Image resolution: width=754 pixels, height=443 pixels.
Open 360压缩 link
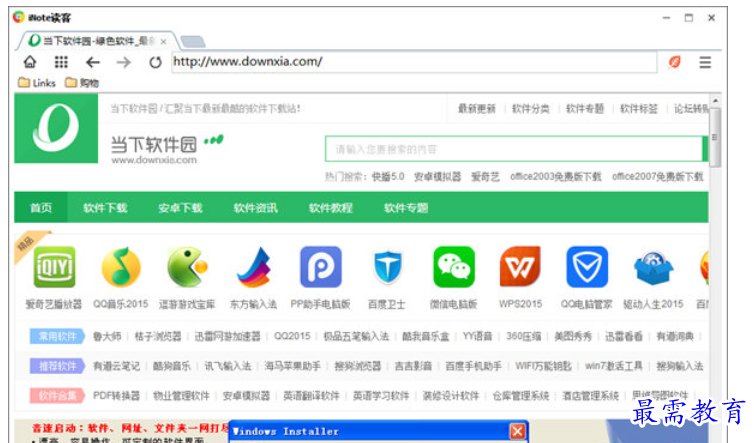[x=523, y=336]
